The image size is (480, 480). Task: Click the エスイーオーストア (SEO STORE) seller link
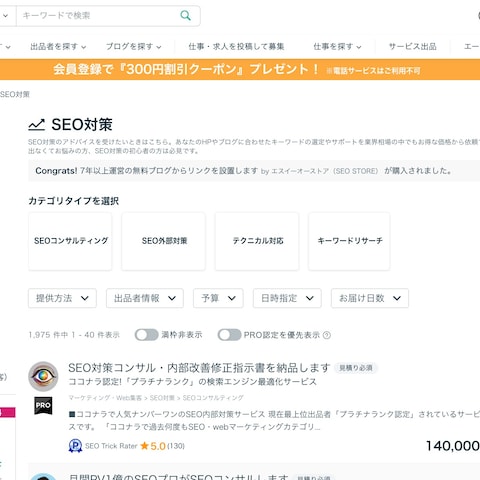325,171
